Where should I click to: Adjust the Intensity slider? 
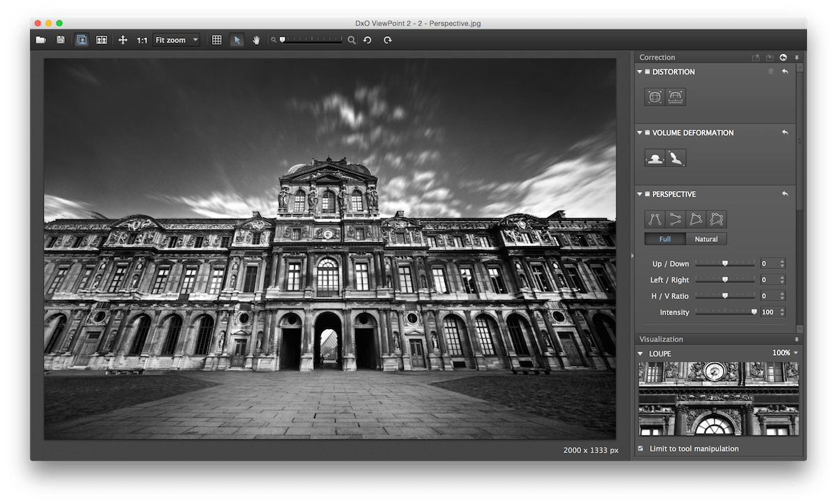click(725, 312)
